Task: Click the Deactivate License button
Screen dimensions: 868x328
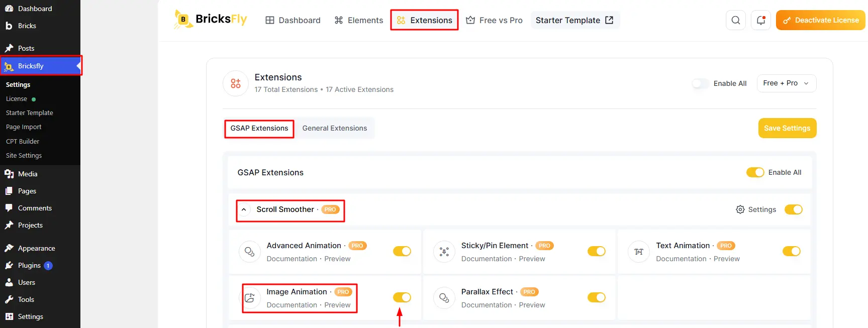Action: pos(821,20)
